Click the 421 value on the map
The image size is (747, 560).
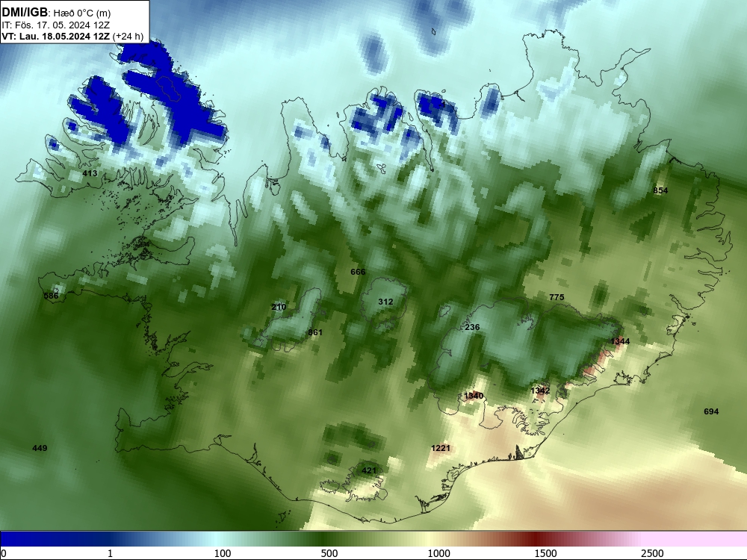pos(369,470)
